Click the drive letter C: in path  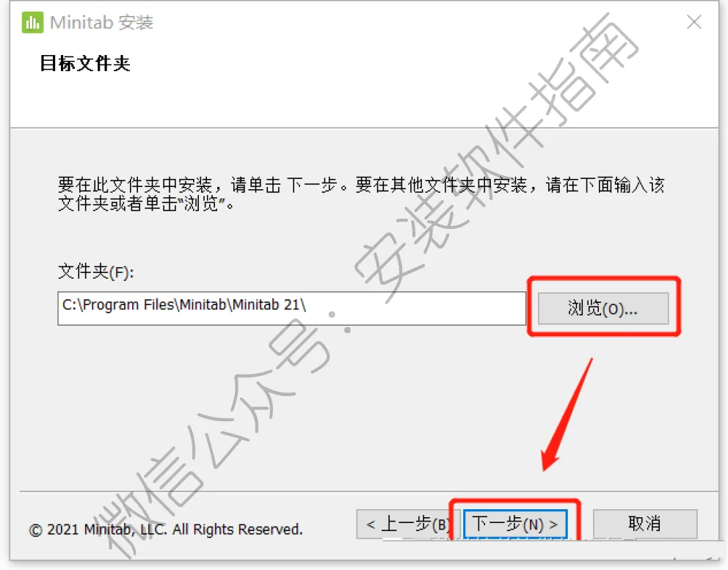[x=70, y=305]
